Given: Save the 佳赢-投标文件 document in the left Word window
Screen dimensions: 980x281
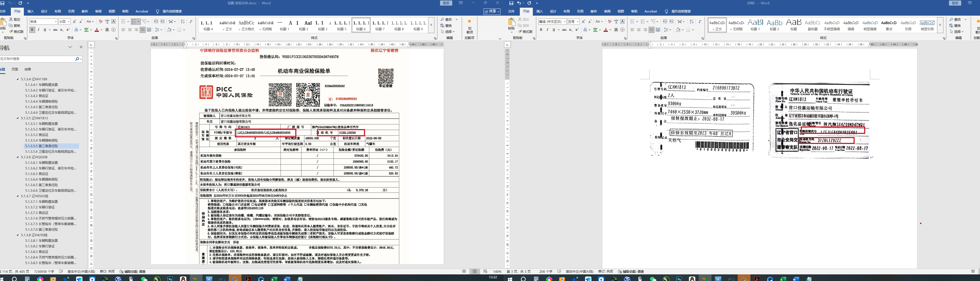Looking at the screenshot, I should (x=2, y=3).
